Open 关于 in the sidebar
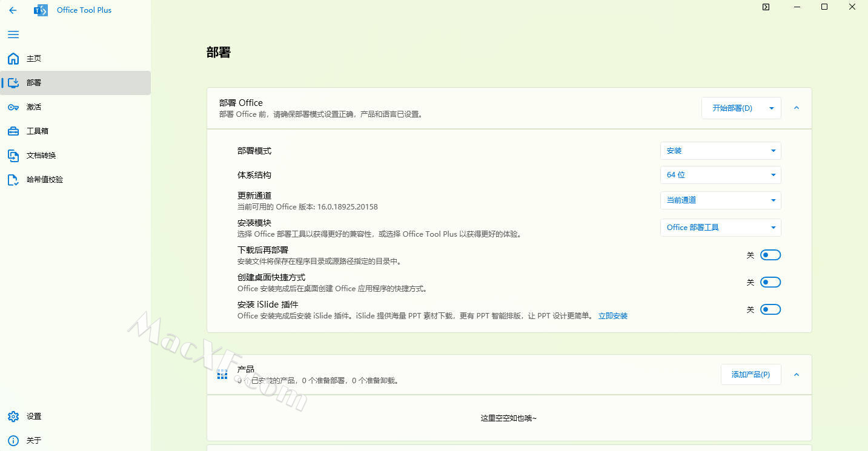Screen dimensions: 868x451 [76, 441]
